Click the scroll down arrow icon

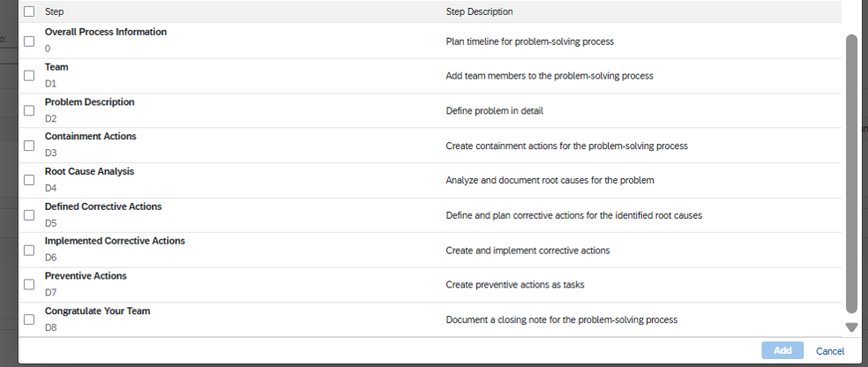click(x=851, y=327)
